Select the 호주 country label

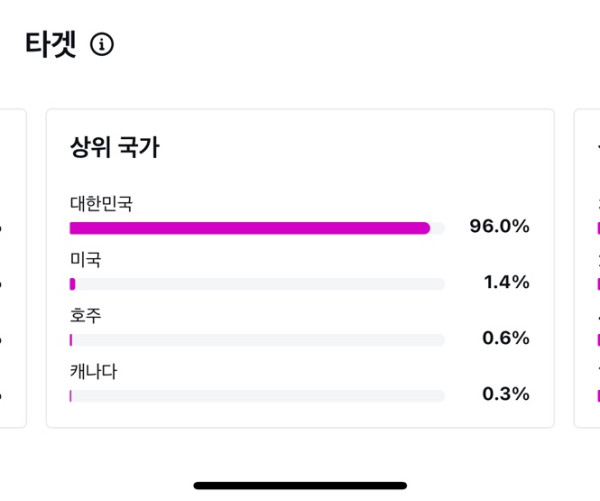86,316
